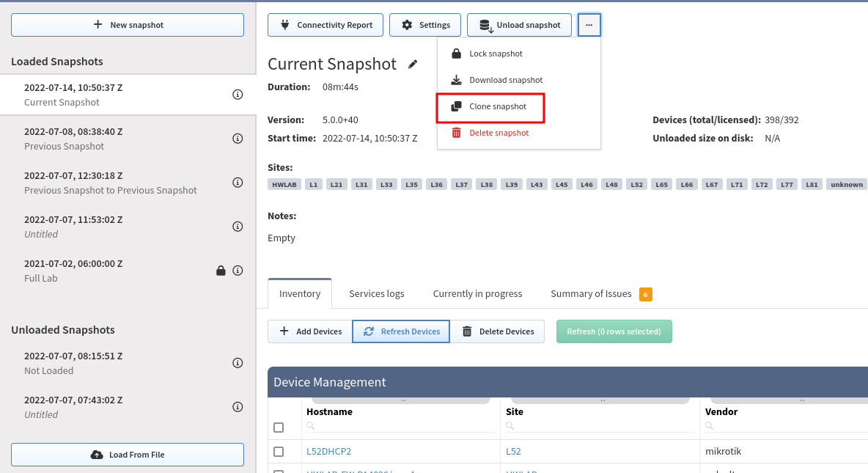Screen dimensions: 868x473
Task: Sort by the Hostname column header
Action: coord(329,411)
